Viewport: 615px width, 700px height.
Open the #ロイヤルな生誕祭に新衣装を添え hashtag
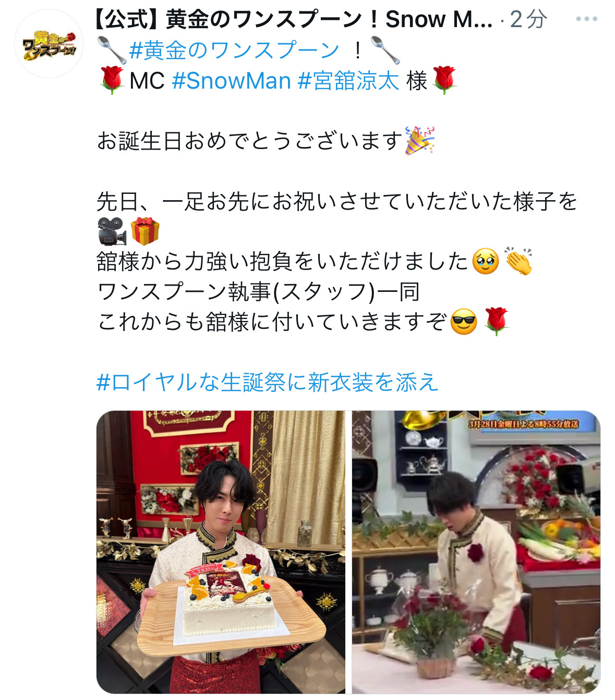tap(268, 382)
